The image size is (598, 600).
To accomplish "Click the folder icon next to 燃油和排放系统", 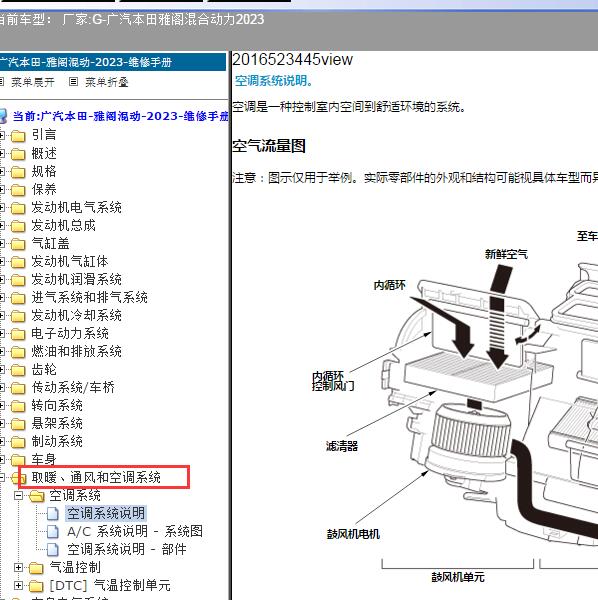I will coord(18,352).
